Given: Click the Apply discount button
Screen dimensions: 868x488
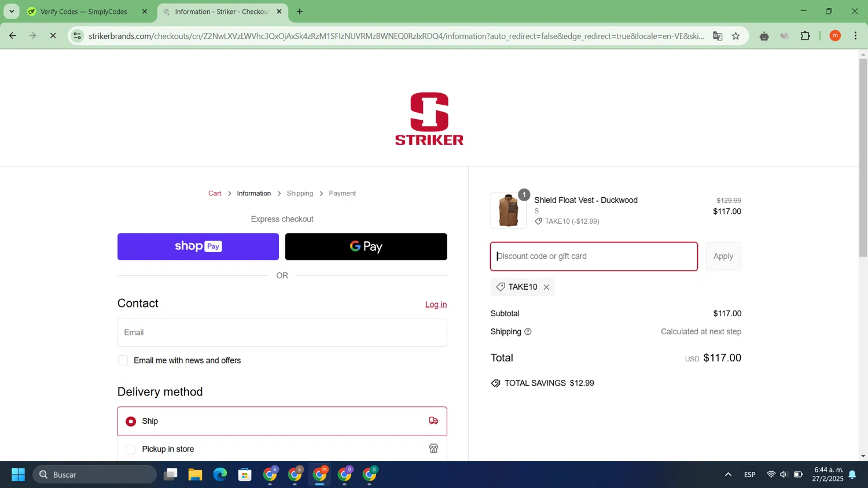Looking at the screenshot, I should pos(723,256).
